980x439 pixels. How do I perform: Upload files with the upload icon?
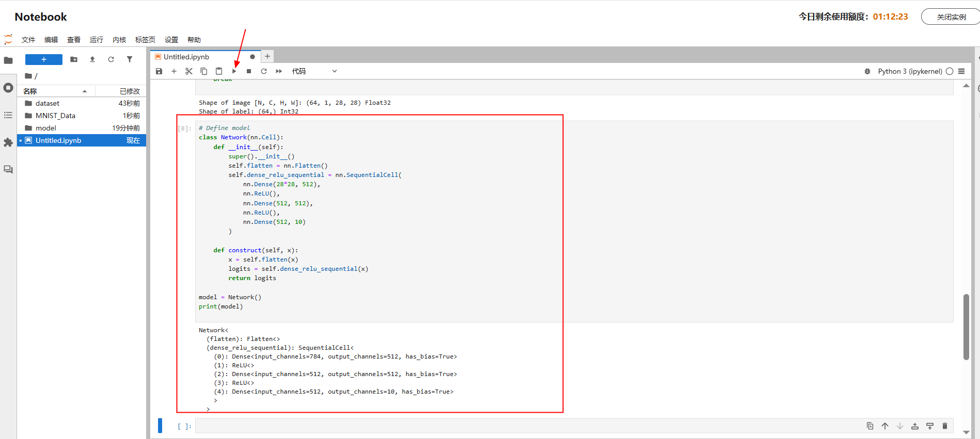coord(92,59)
